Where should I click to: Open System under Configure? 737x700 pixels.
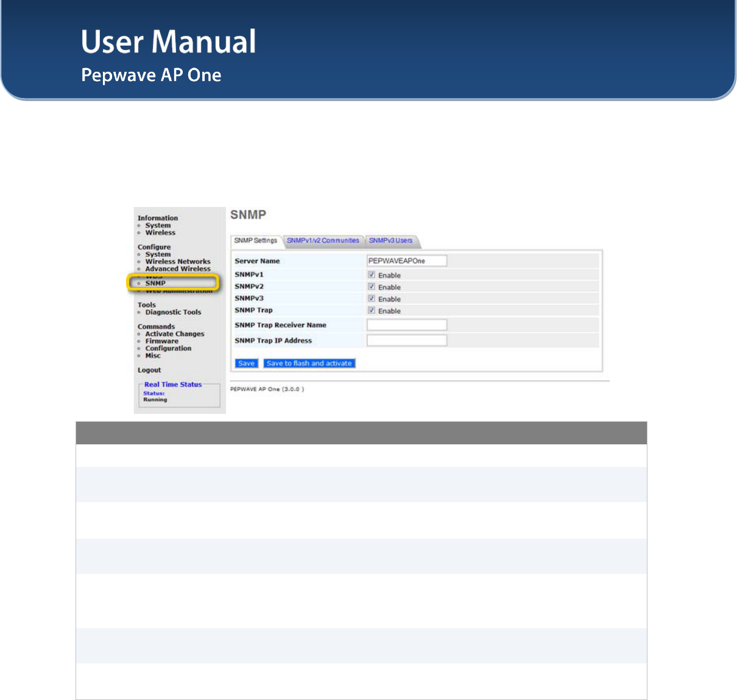158,254
